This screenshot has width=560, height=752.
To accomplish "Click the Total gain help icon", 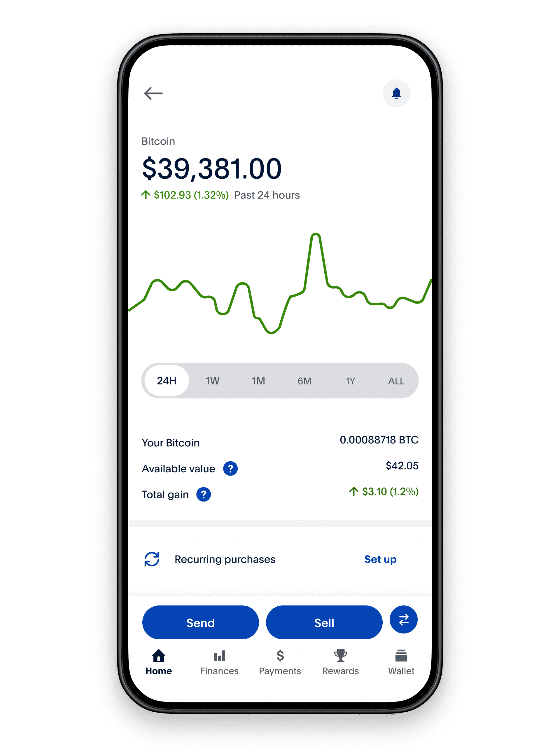I will point(204,503).
